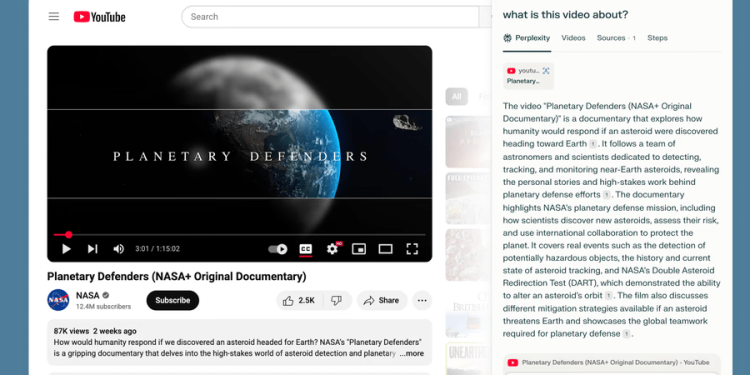Select the Perplexity tab
This screenshot has width=750, height=375.
[527, 38]
